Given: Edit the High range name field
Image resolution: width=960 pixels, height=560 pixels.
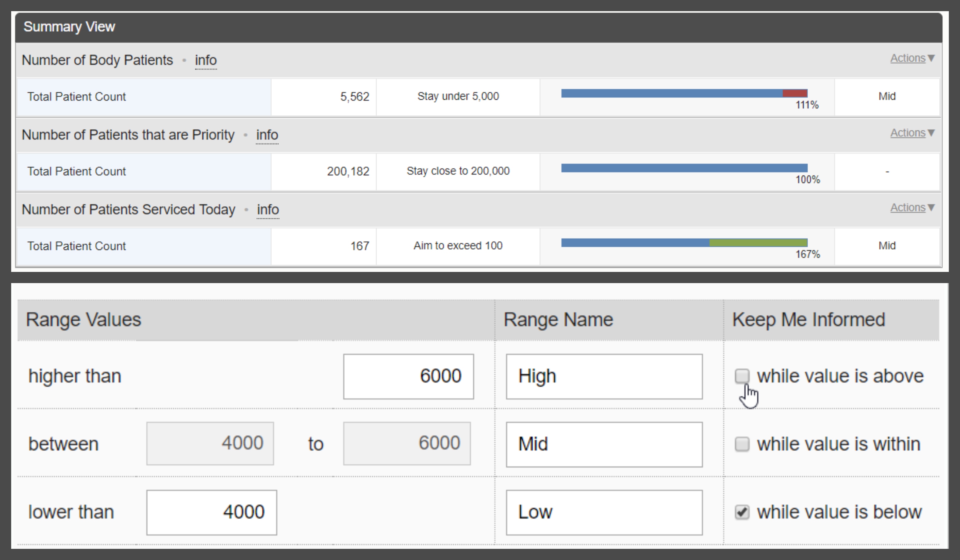Looking at the screenshot, I should pos(604,377).
